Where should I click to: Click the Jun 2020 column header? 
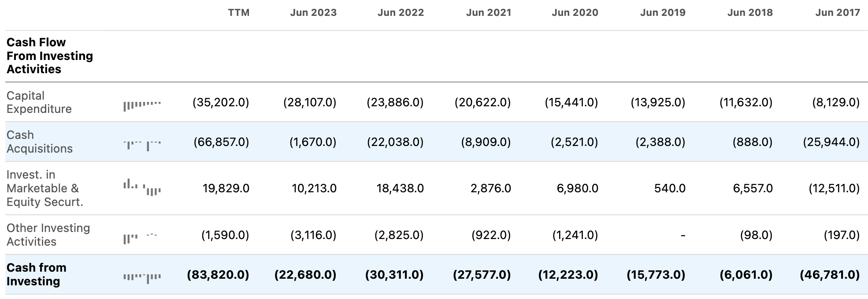(x=575, y=12)
